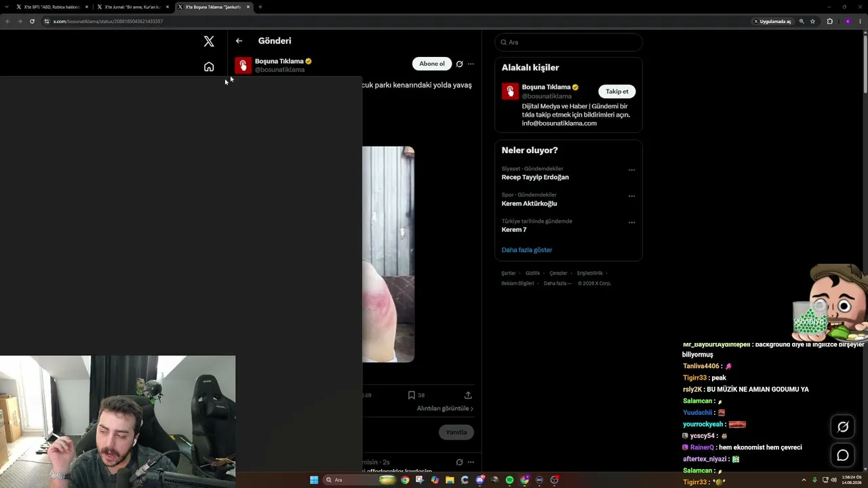
Task: Open the Kerem Aktürkoğlu trend
Action: coord(529,203)
